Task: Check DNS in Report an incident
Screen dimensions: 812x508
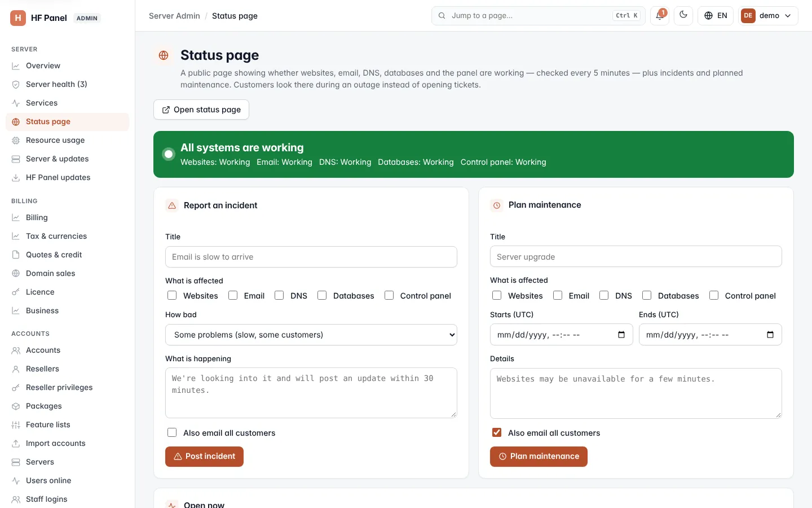Action: pyautogui.click(x=279, y=295)
